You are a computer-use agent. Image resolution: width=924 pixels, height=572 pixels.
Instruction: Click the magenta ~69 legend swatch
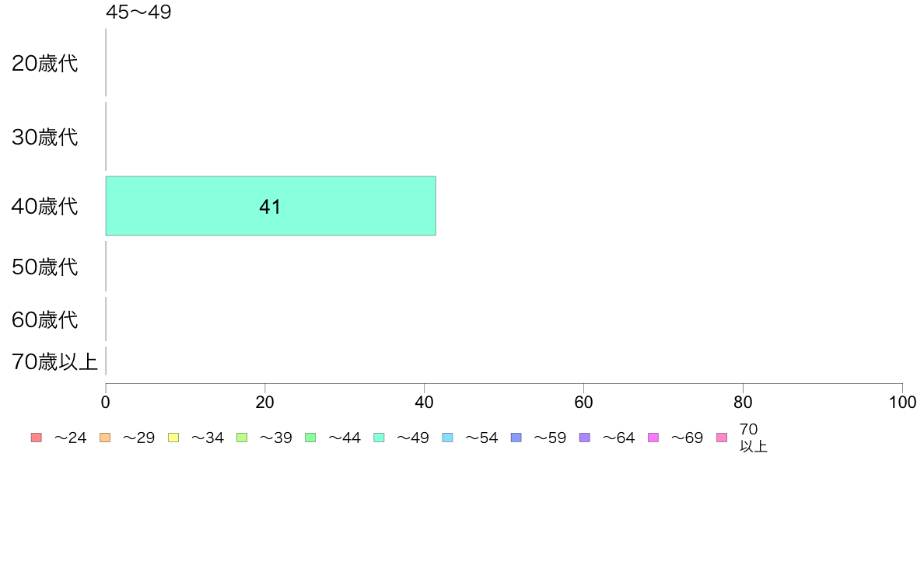[x=653, y=438]
